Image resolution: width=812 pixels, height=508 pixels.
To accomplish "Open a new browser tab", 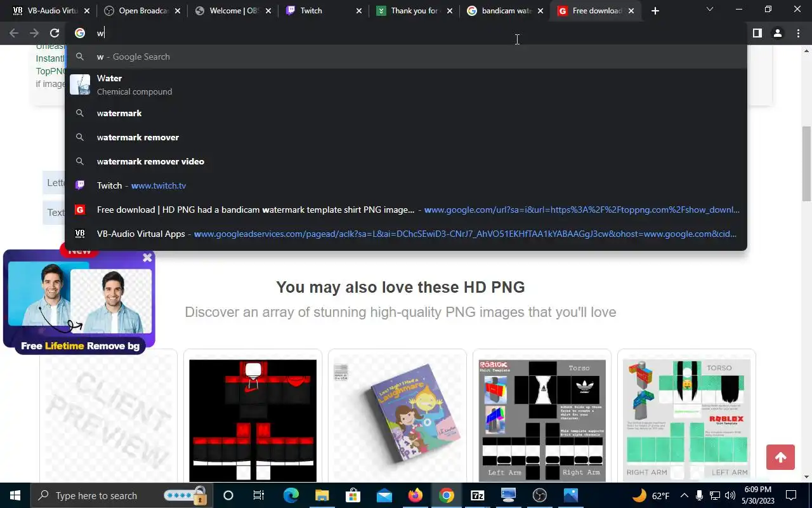I will 655,11.
